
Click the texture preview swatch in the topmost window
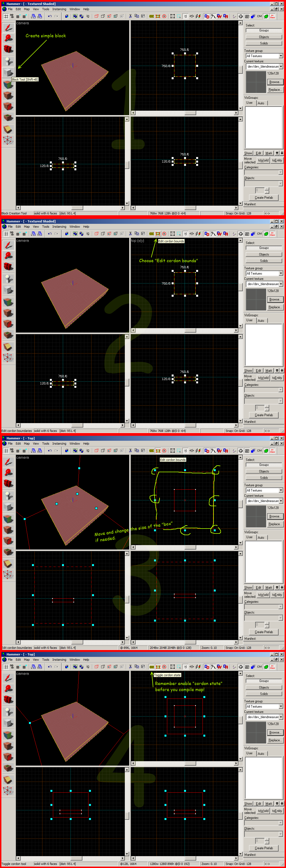pos(256,82)
